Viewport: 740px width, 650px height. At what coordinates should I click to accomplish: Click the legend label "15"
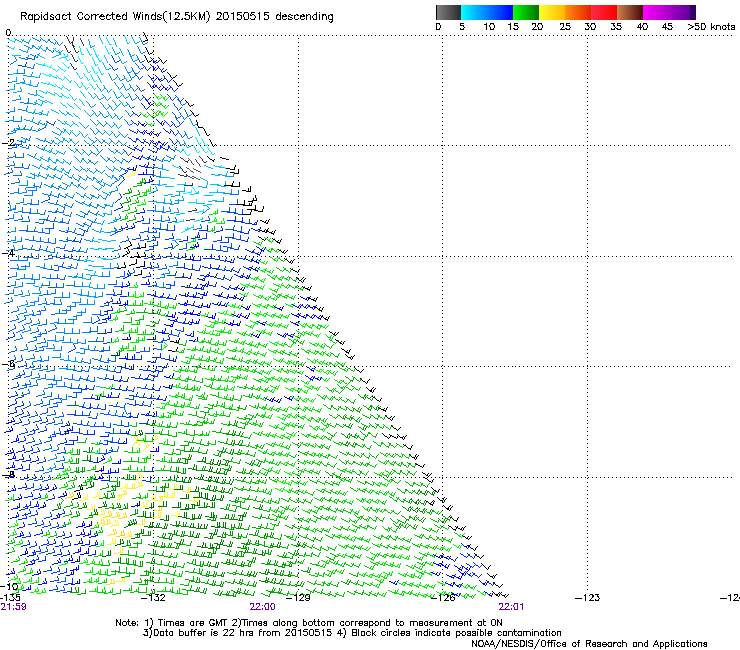click(513, 27)
